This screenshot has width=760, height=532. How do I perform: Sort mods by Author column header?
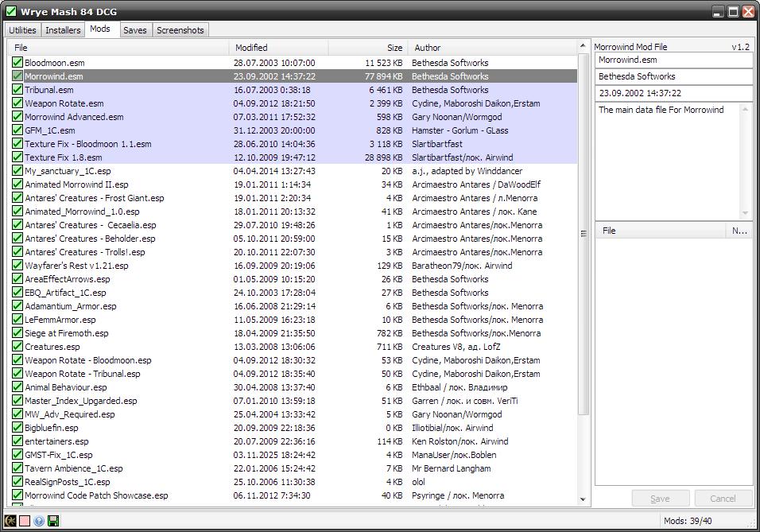(x=492, y=48)
